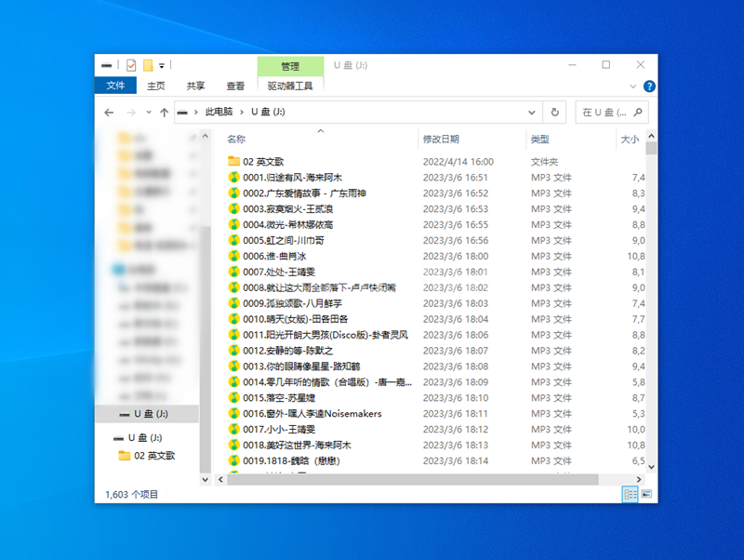This screenshot has width=744, height=560.
Task: Select 02 英文歌 label in navigation pane
Action: tap(154, 456)
